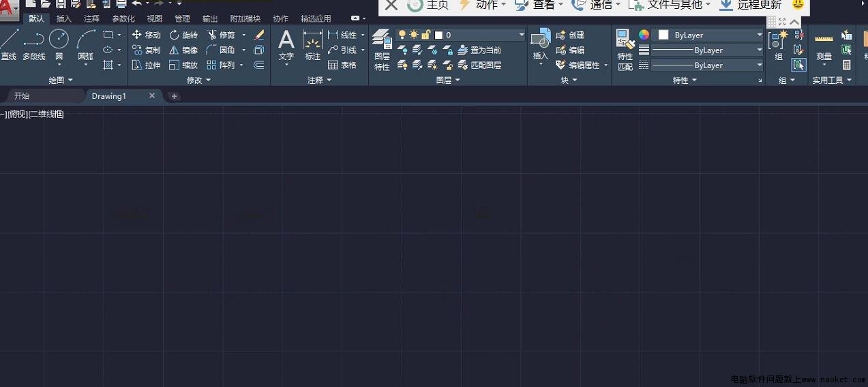Select the 圆弧 (Arc) tool
The width and height of the screenshot is (868, 387).
tap(86, 46)
